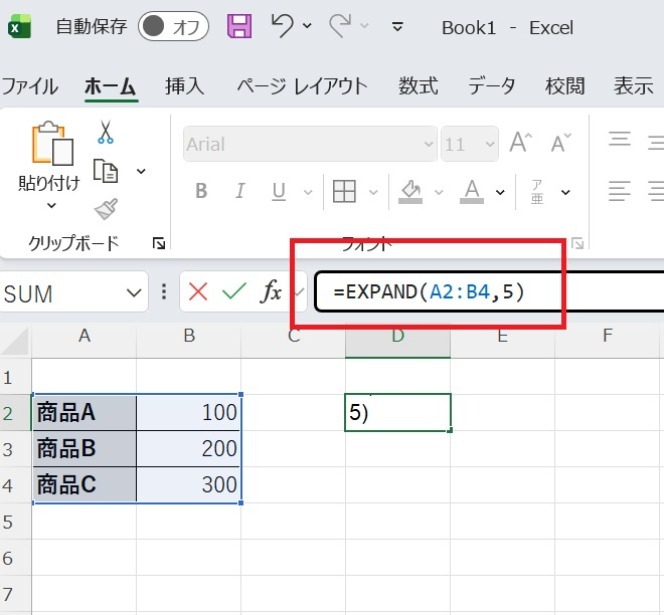Screen dimensions: 664x615
Task: Open the ページ レイアウト tab
Action: coord(302,86)
